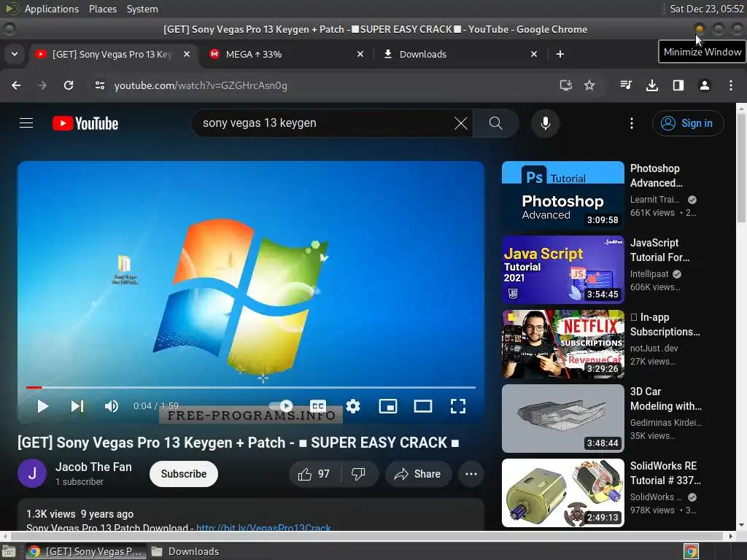
Task: Click the vertical page scrollbar
Action: pyautogui.click(x=741, y=167)
